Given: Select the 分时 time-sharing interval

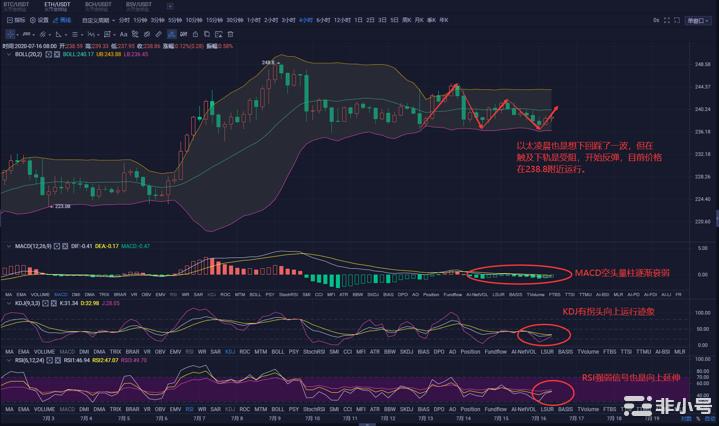Looking at the screenshot, I should point(124,20).
